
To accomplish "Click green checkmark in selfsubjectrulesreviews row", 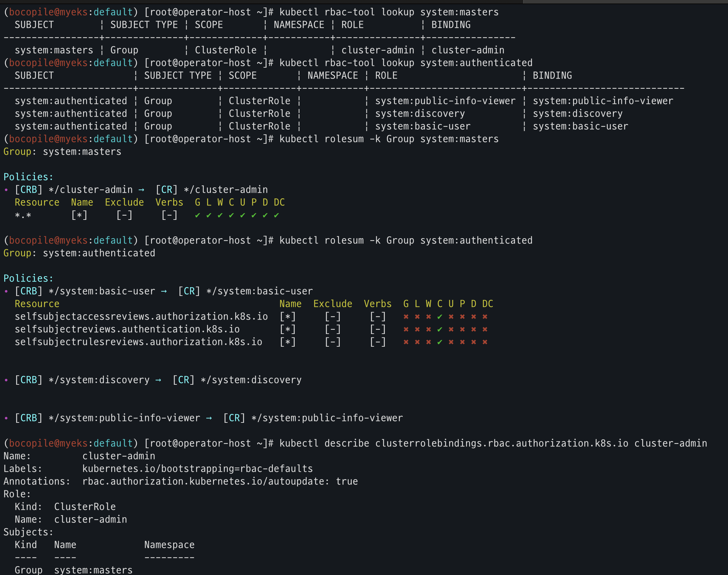I will tap(440, 342).
